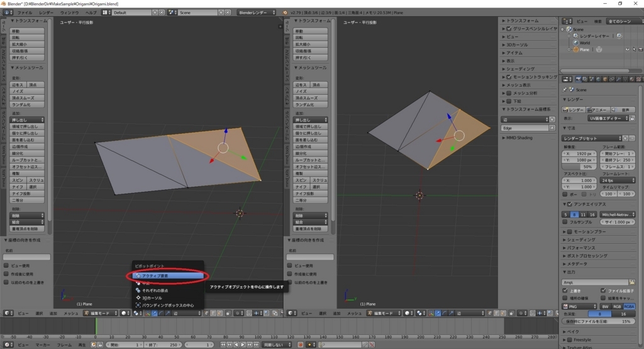Click the 音声 audio render button

(x=623, y=110)
